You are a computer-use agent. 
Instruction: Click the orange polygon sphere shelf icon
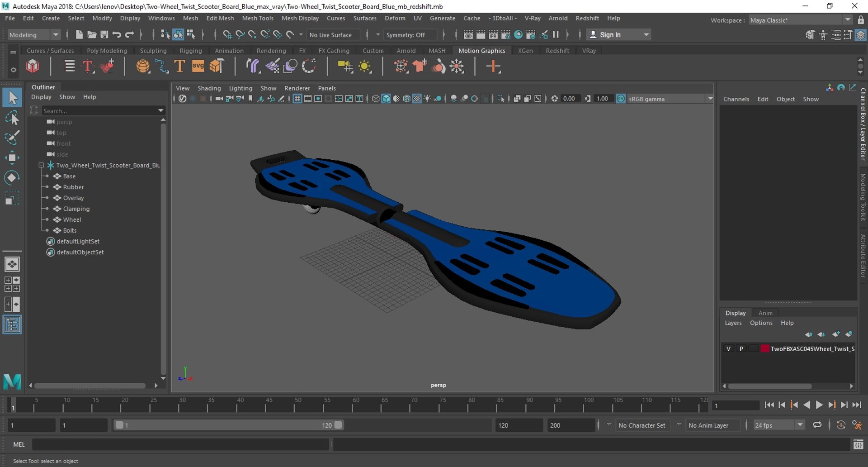[143, 67]
